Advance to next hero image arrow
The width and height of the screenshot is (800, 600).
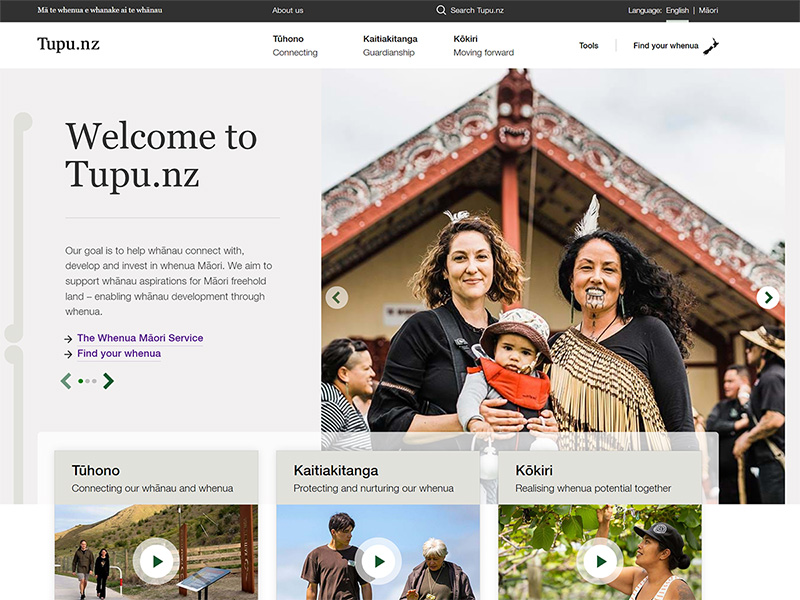tap(768, 297)
